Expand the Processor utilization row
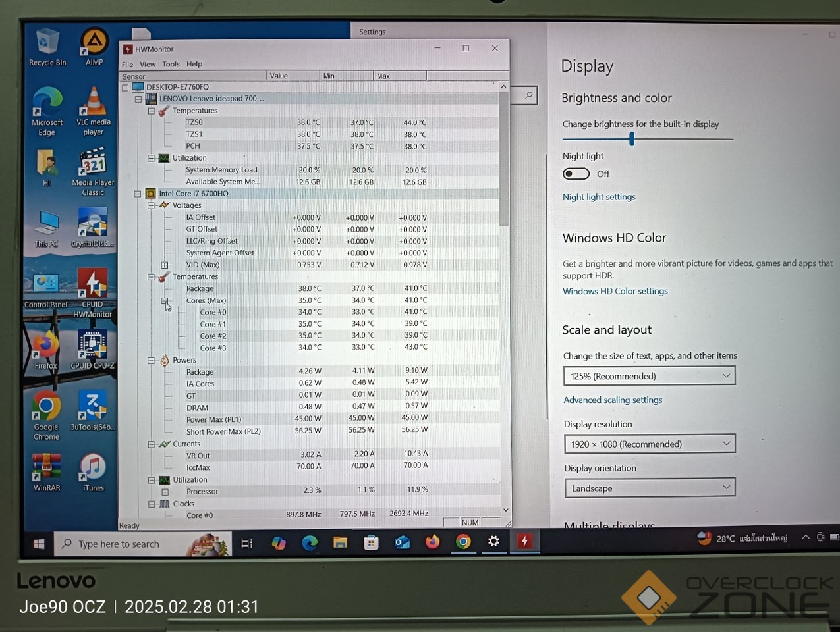 [x=165, y=492]
